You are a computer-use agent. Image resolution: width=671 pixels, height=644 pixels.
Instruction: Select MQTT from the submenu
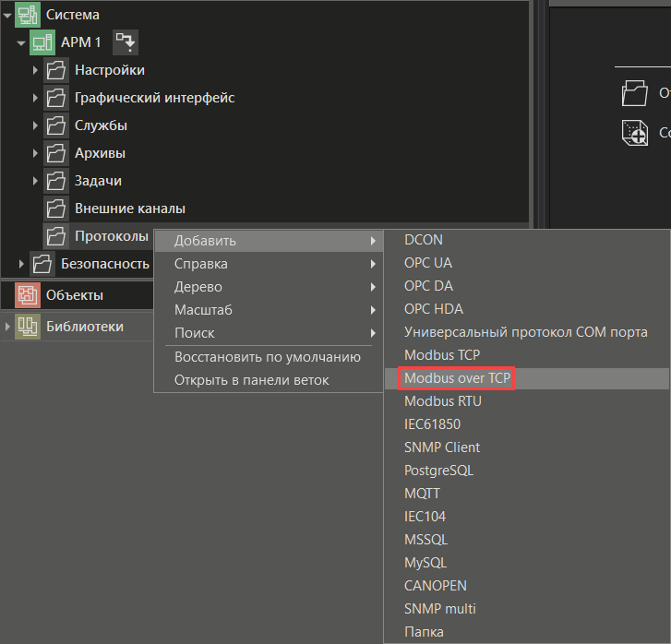(x=527, y=494)
